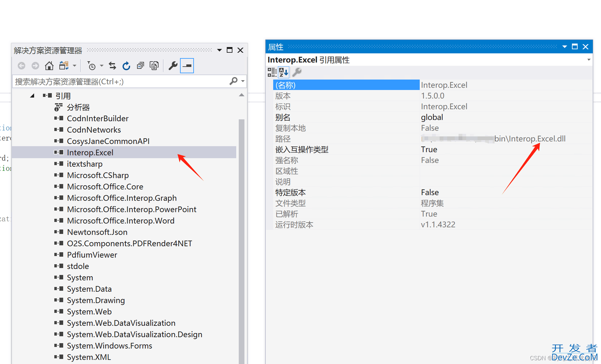Open the dropdown beside the switch views icon
Image resolution: width=601 pixels, height=364 pixels.
(x=75, y=66)
